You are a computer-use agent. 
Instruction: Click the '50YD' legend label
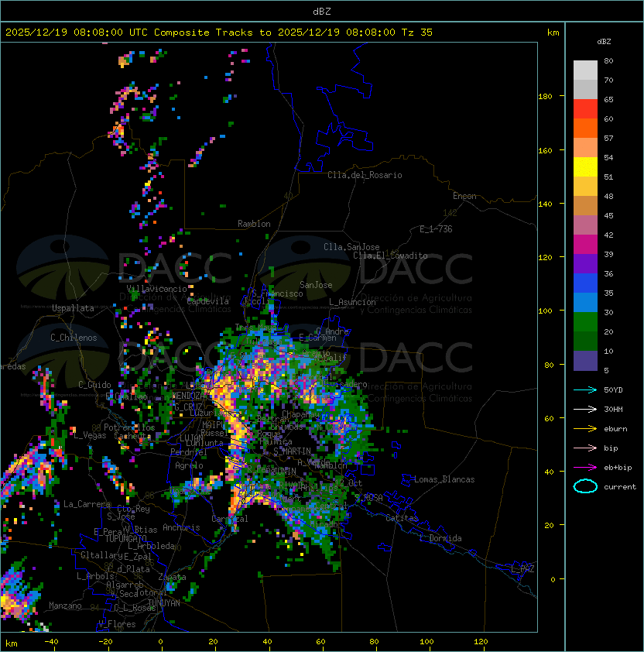point(613,390)
